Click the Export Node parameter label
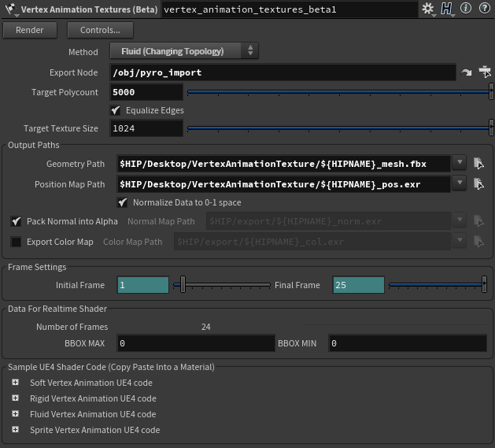 pos(73,72)
